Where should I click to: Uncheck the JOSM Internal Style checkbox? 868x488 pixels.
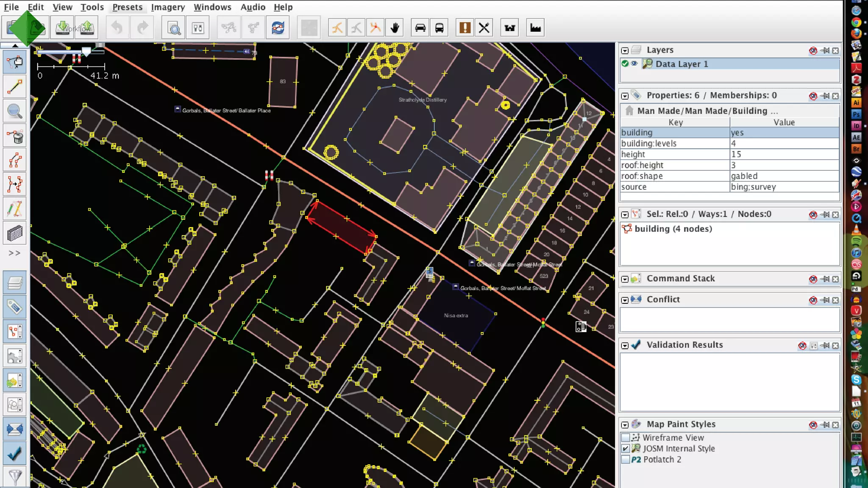pos(626,449)
